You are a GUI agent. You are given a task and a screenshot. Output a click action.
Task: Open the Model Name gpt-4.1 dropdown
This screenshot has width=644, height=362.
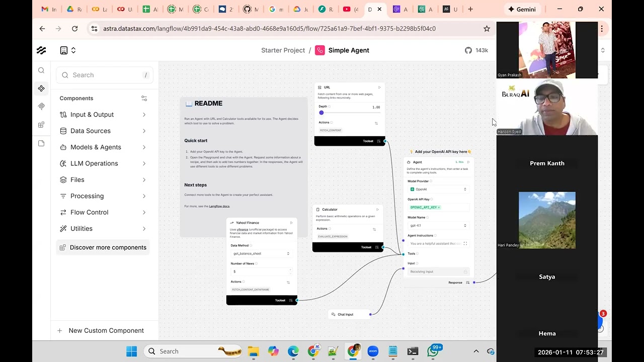pos(438,225)
